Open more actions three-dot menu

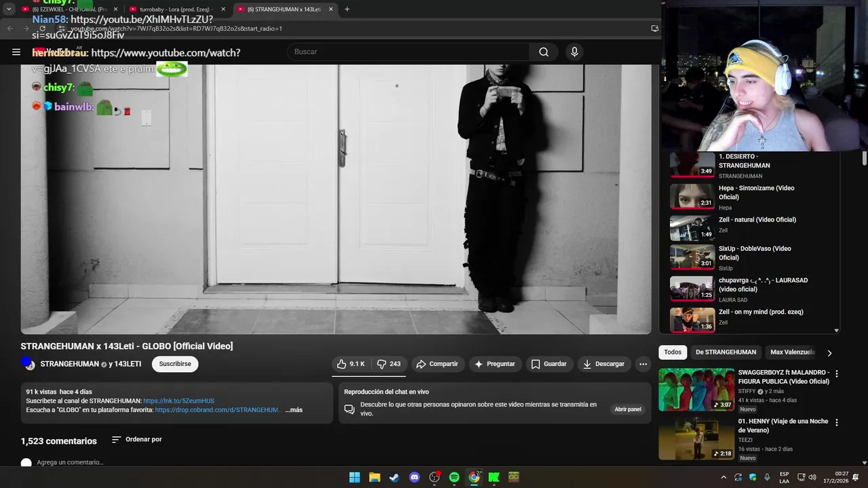(x=643, y=364)
